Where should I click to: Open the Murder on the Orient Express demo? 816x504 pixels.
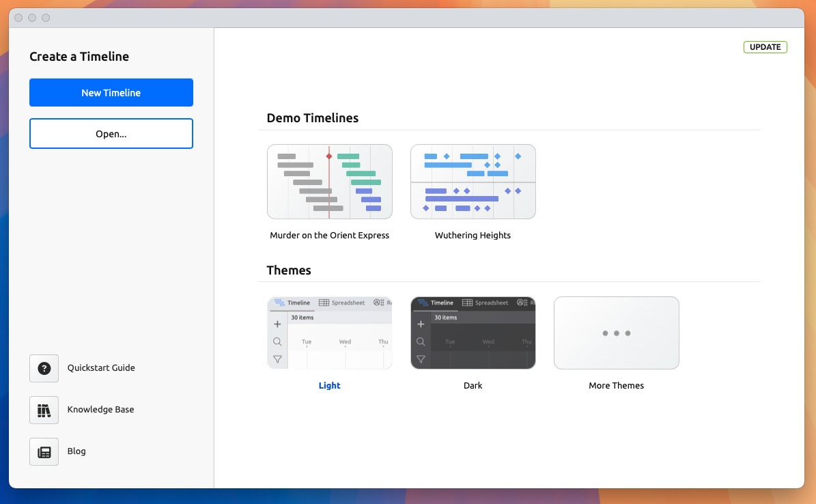[x=330, y=181]
